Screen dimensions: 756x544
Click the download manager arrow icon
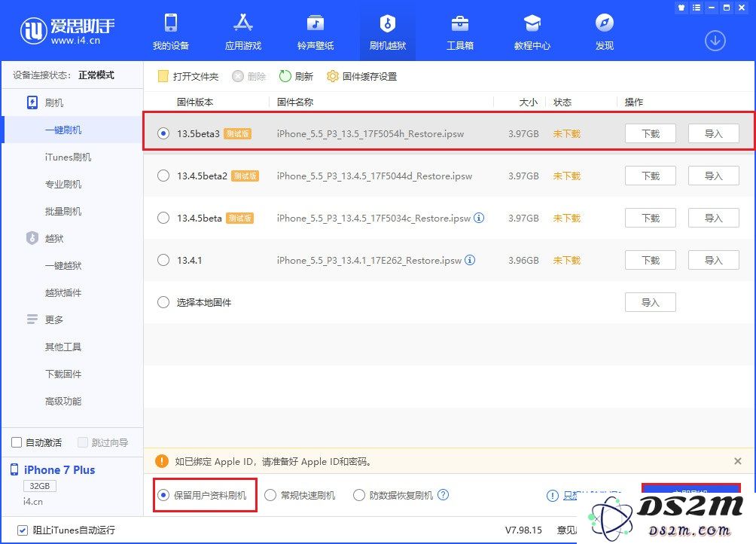click(x=715, y=41)
